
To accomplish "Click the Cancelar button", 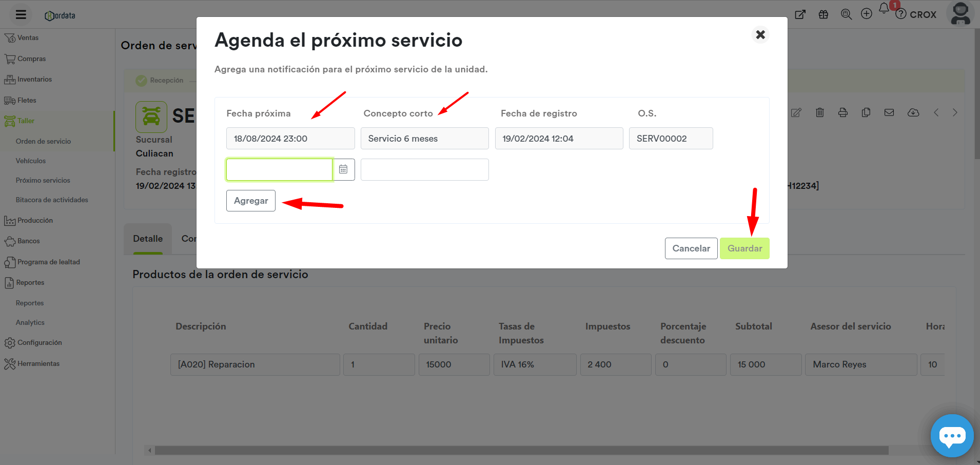I will coord(691,248).
